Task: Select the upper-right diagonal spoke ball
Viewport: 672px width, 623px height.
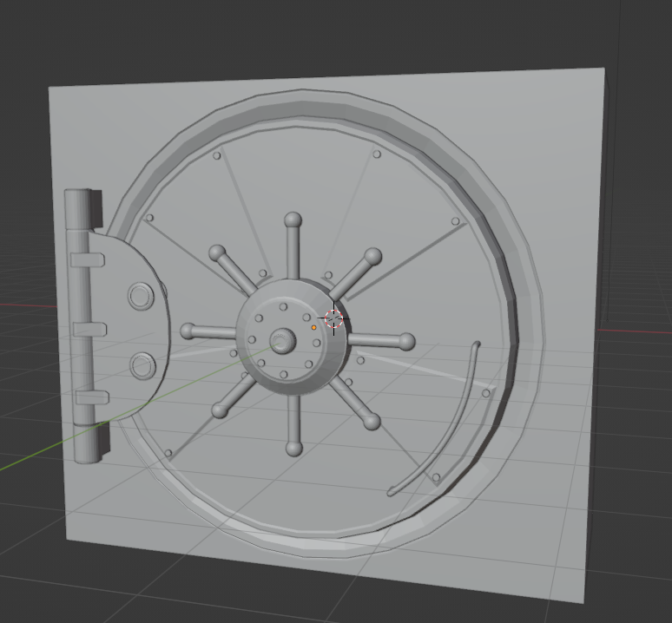Action: 372,256
